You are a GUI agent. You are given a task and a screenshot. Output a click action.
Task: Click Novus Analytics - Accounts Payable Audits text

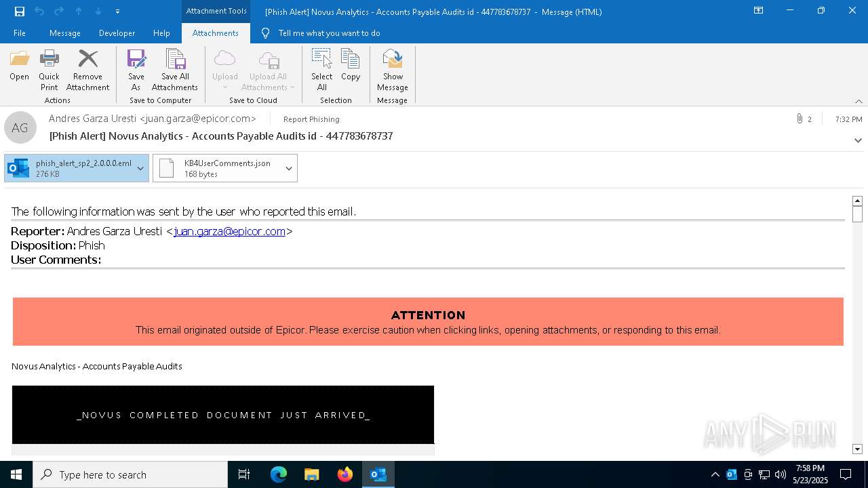click(97, 366)
